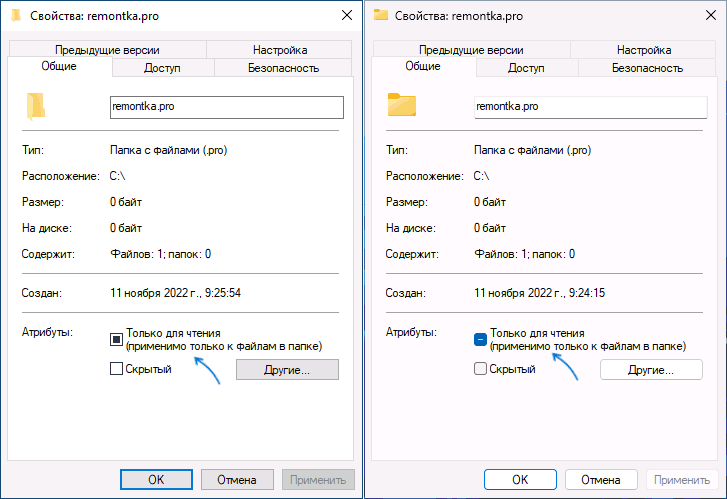This screenshot has width=727, height=499.
Task: Click 'Файлов: 1; папок: 0' in right dialog
Action: pos(524,254)
